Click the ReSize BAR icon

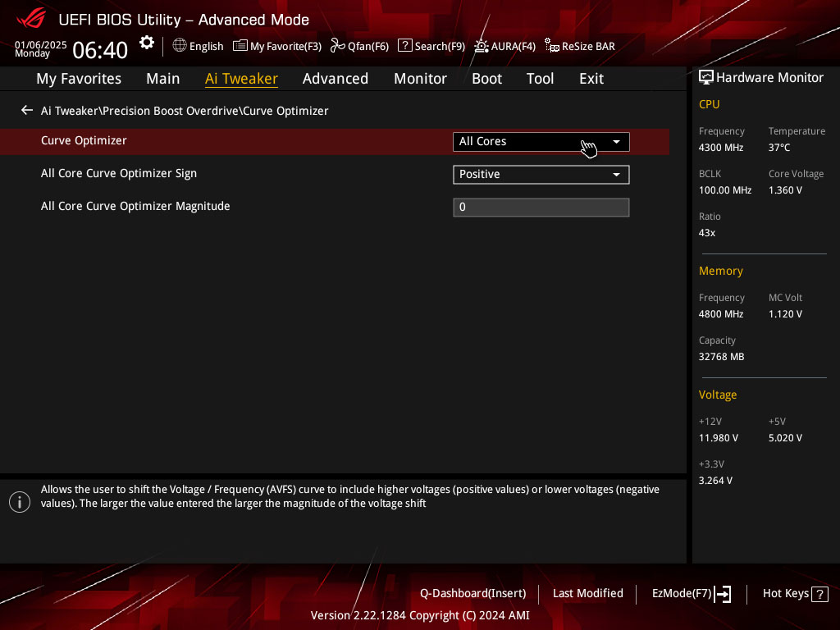[552, 46]
